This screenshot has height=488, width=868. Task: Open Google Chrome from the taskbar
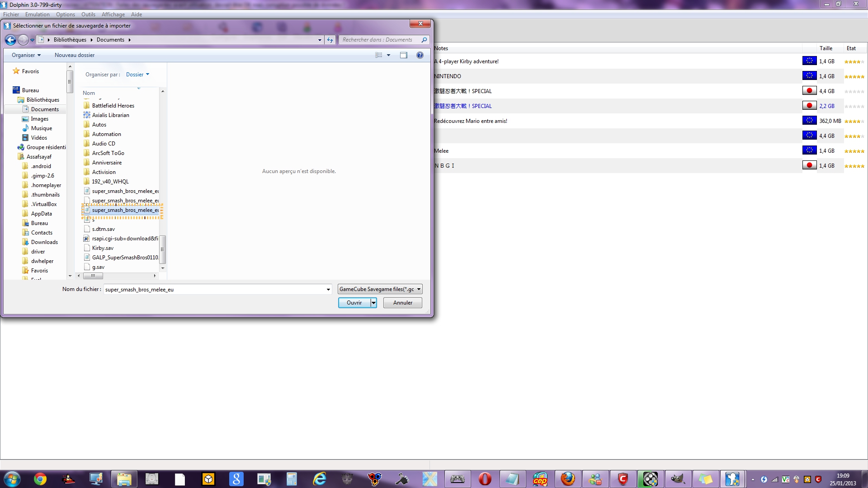(40, 479)
